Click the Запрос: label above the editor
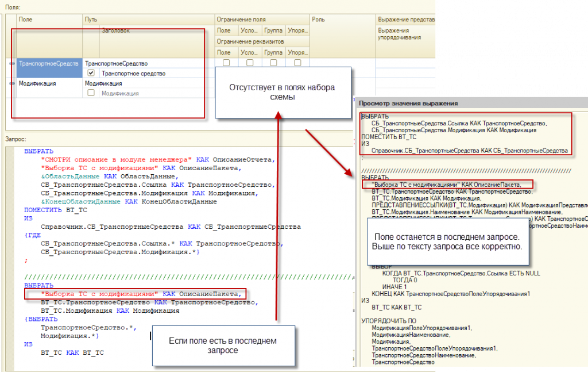 [x=16, y=139]
